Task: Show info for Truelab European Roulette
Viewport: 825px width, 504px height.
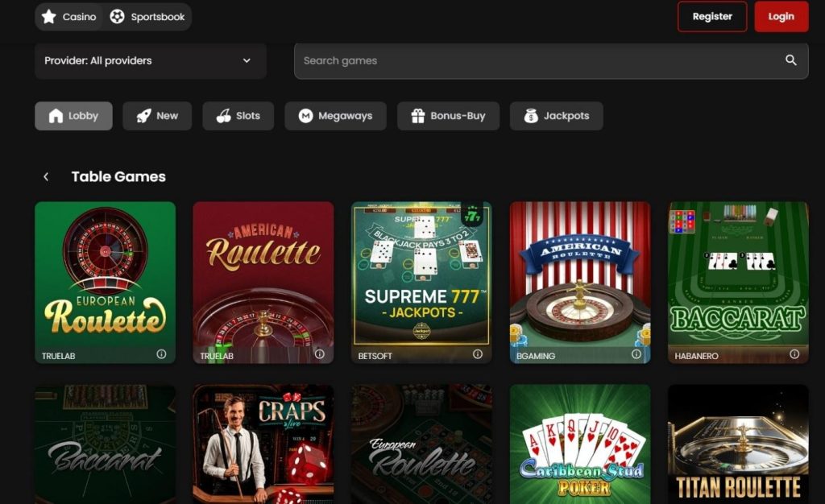Action: click(161, 354)
